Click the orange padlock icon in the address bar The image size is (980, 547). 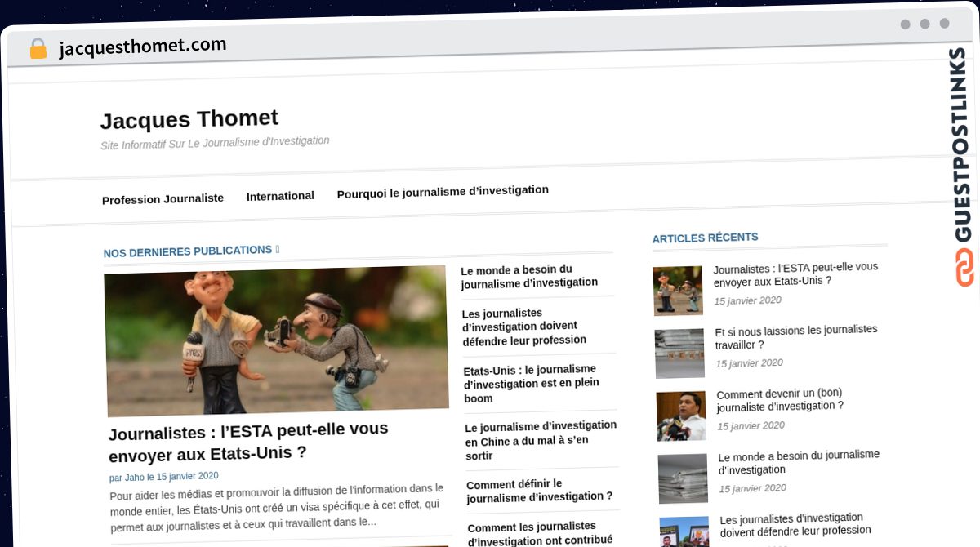38,49
